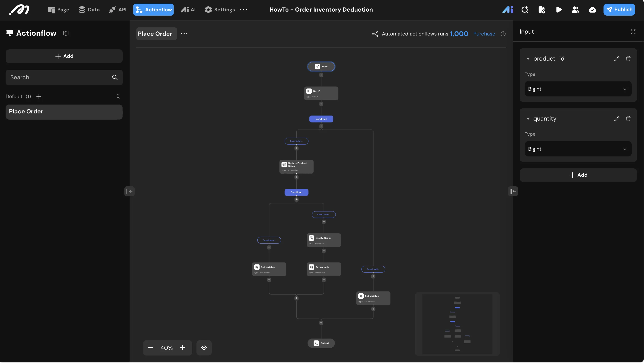The height and width of the screenshot is (363, 644).
Task: Click the Purchase link
Action: pyautogui.click(x=484, y=34)
